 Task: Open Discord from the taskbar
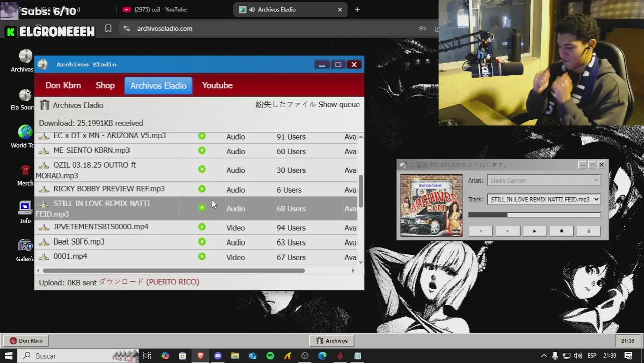218,356
